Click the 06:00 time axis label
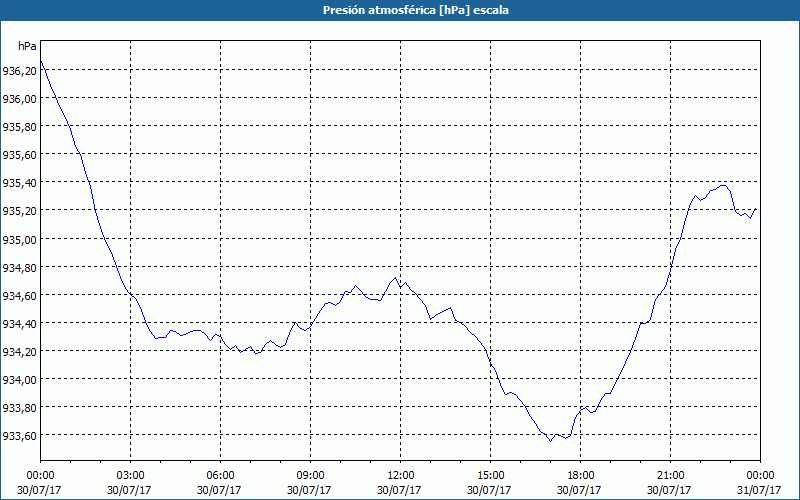Screen dimensions: 800x500 pyautogui.click(x=220, y=476)
